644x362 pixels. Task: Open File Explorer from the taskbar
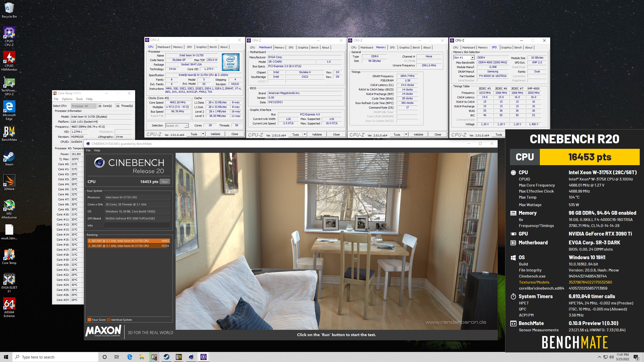[142, 357]
